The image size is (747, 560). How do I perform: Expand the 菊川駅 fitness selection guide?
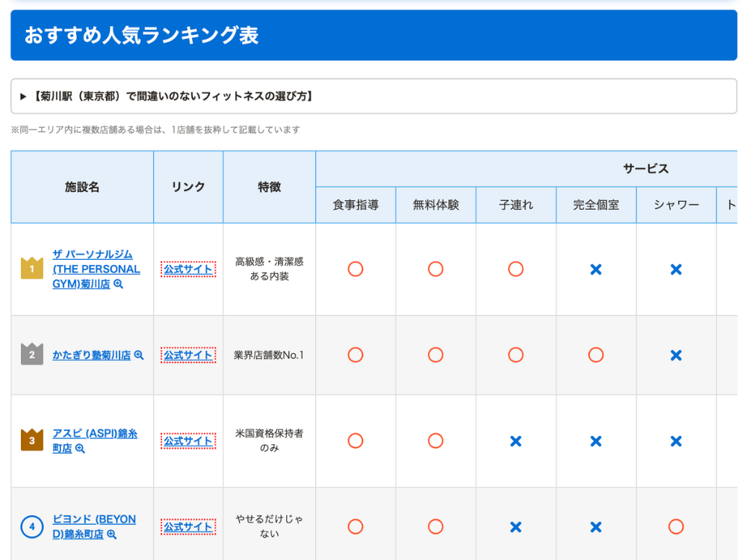[373, 96]
